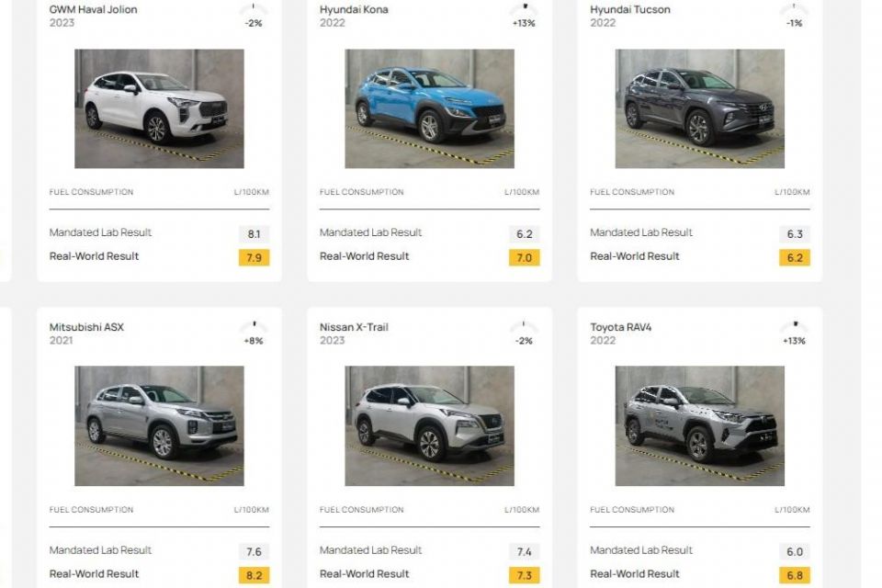Viewport: 882px width, 588px height.
Task: Open the silver Mitsubishi ASX photo
Action: click(159, 426)
